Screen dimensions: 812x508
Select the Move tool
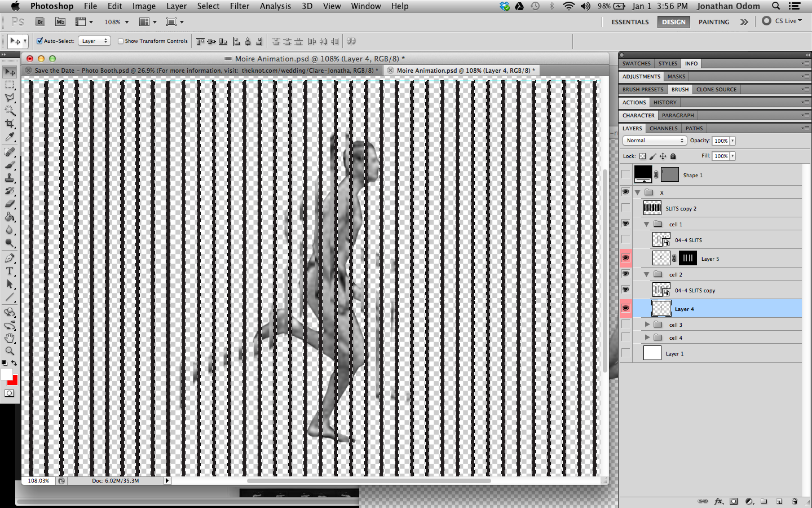click(10, 72)
